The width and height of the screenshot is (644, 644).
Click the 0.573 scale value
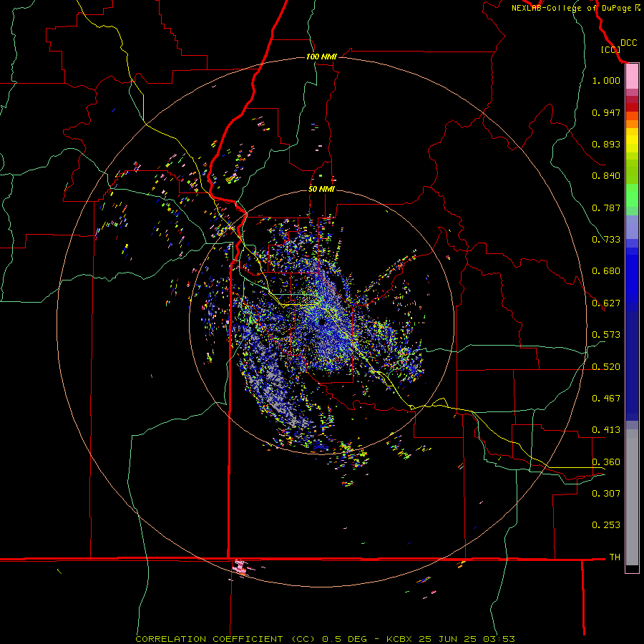pyautogui.click(x=606, y=335)
